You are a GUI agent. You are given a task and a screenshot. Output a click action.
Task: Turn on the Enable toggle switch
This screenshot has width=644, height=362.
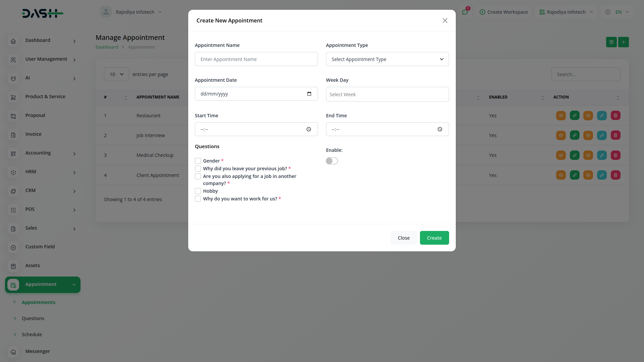click(332, 161)
